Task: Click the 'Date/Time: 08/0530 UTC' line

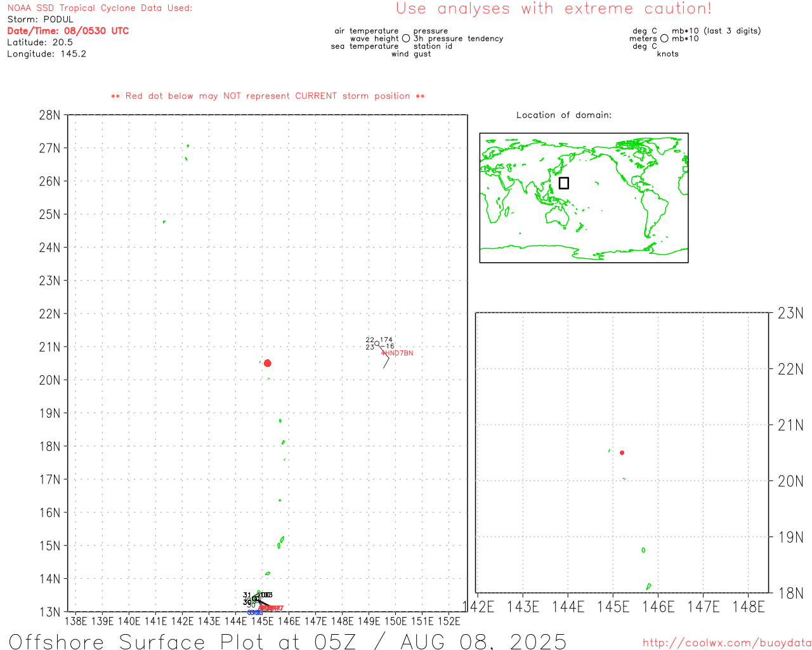Action: click(x=68, y=30)
